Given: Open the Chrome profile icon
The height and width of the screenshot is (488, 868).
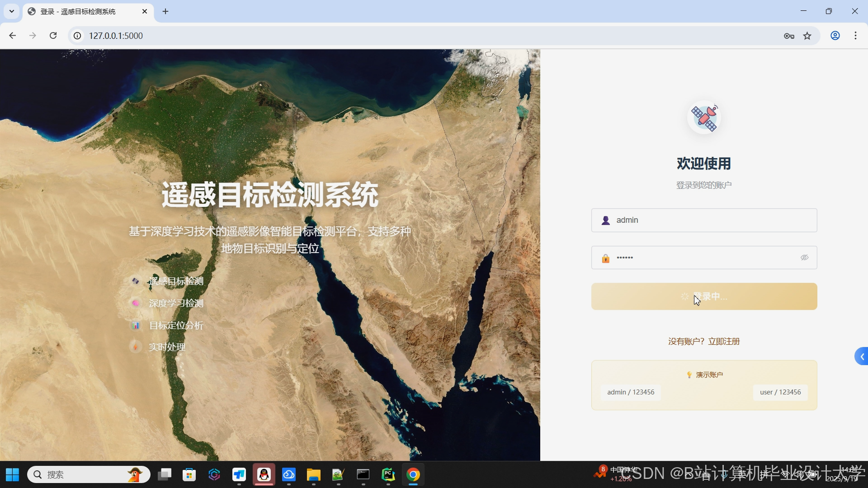Looking at the screenshot, I should click(835, 36).
